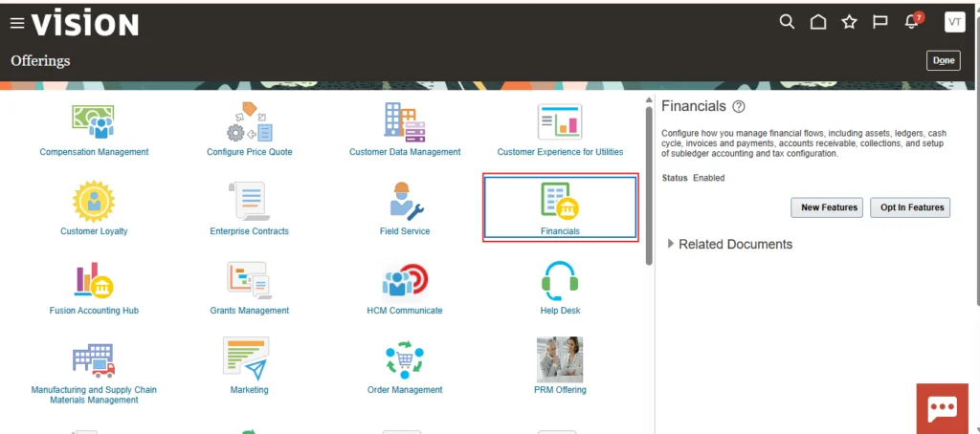The height and width of the screenshot is (434, 980).
Task: Click the Enterprise Contracts scroll icon
Action: pos(249,201)
